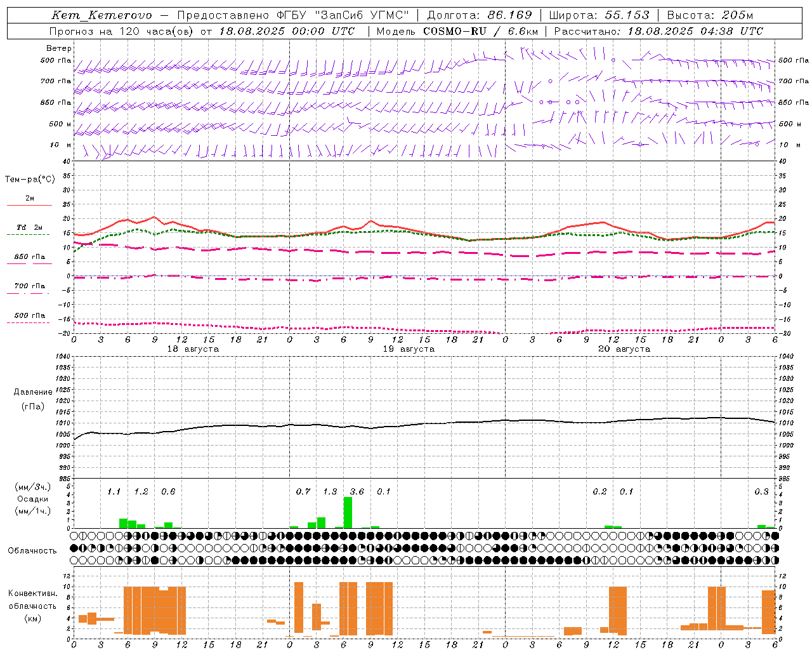Click the height value "205м"
Screen dimensions: 812x650
tap(737, 15)
